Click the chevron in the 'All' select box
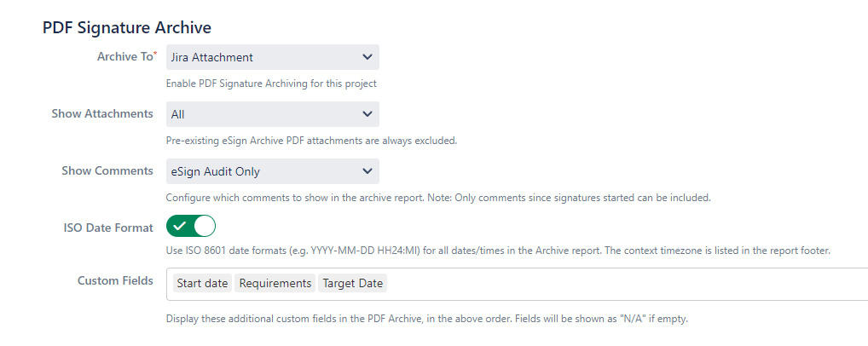The height and width of the screenshot is (346, 868). (x=367, y=114)
